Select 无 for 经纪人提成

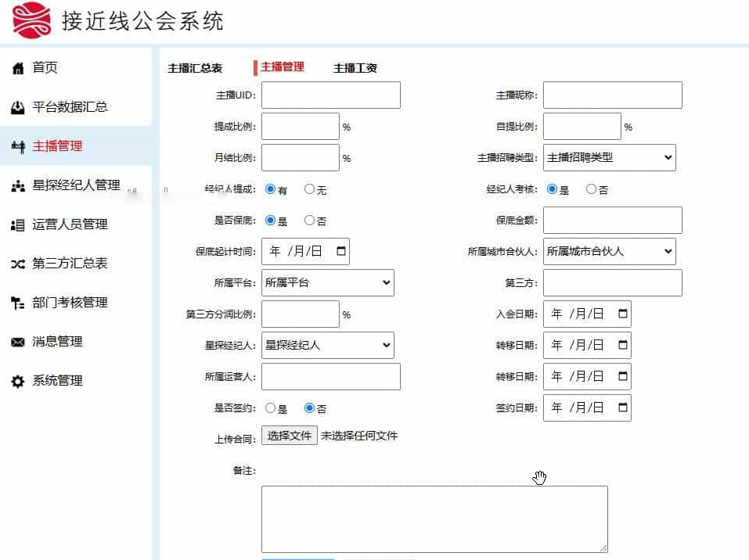point(309,189)
